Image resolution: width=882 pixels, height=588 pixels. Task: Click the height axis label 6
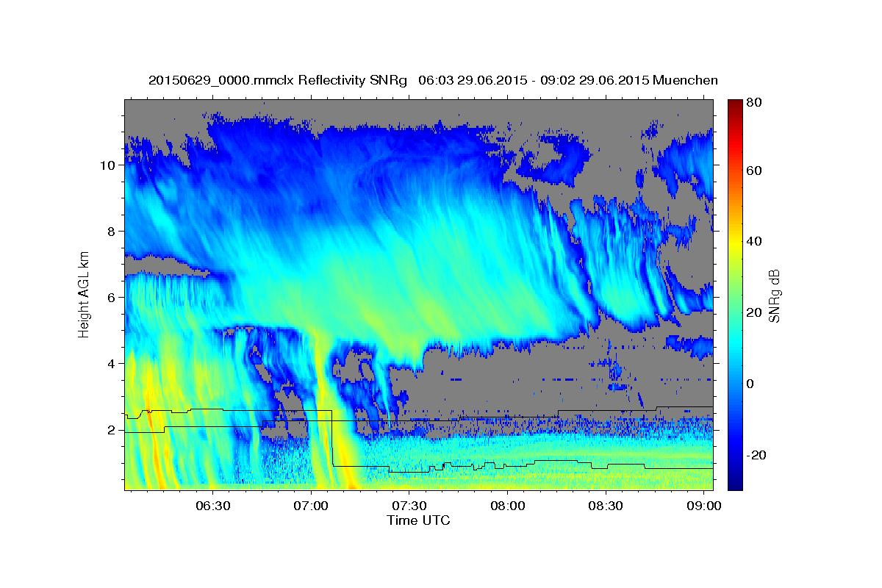(113, 298)
